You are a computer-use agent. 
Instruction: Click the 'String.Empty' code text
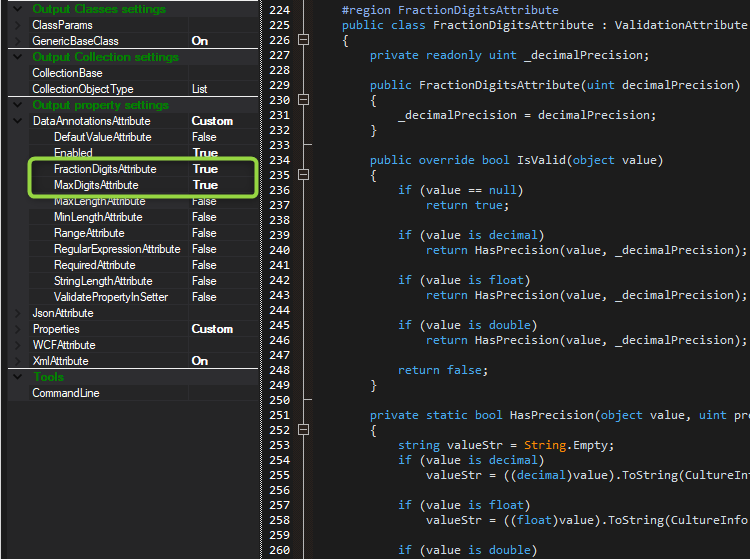click(566, 445)
